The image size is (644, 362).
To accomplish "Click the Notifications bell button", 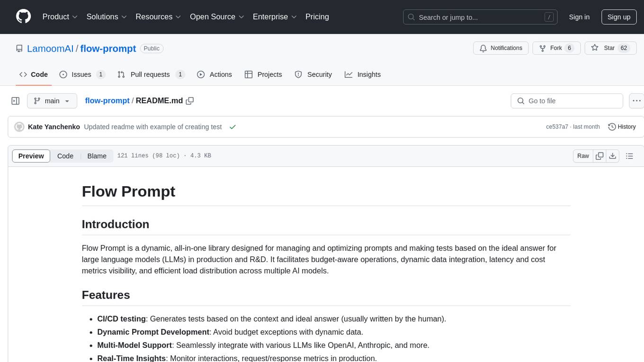I will click(501, 48).
